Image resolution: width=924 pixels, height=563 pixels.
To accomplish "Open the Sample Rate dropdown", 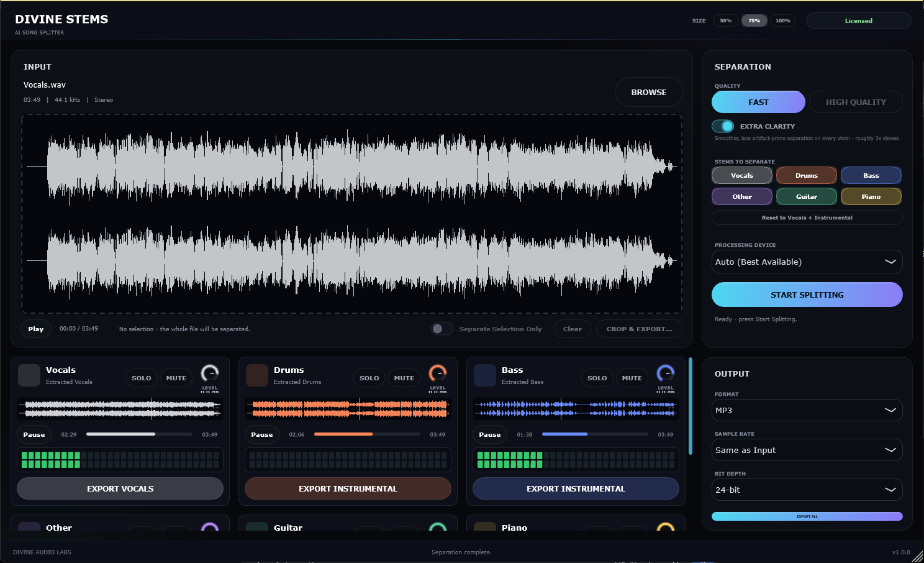I will pyautogui.click(x=807, y=450).
